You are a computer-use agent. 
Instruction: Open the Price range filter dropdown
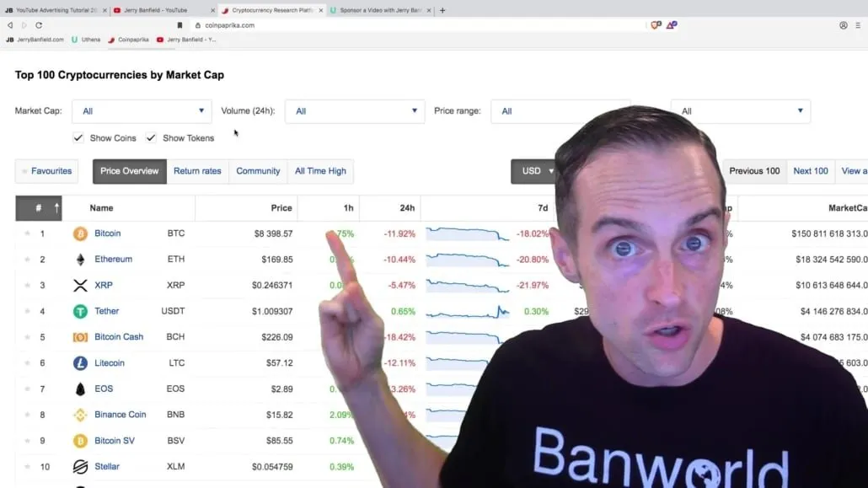(560, 111)
